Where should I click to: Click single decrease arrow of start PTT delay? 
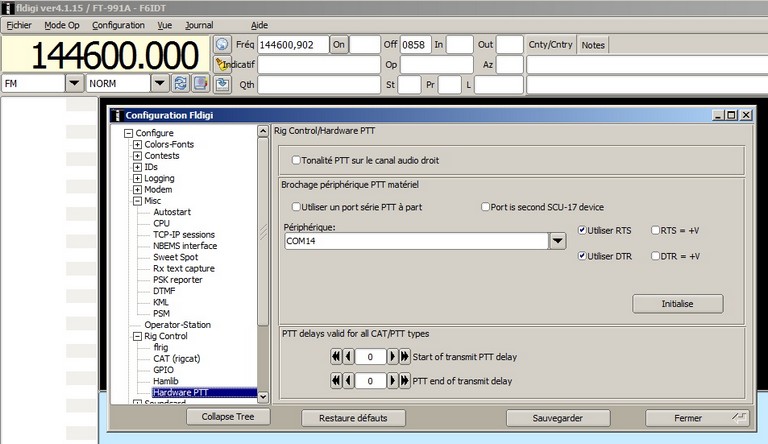(348, 357)
